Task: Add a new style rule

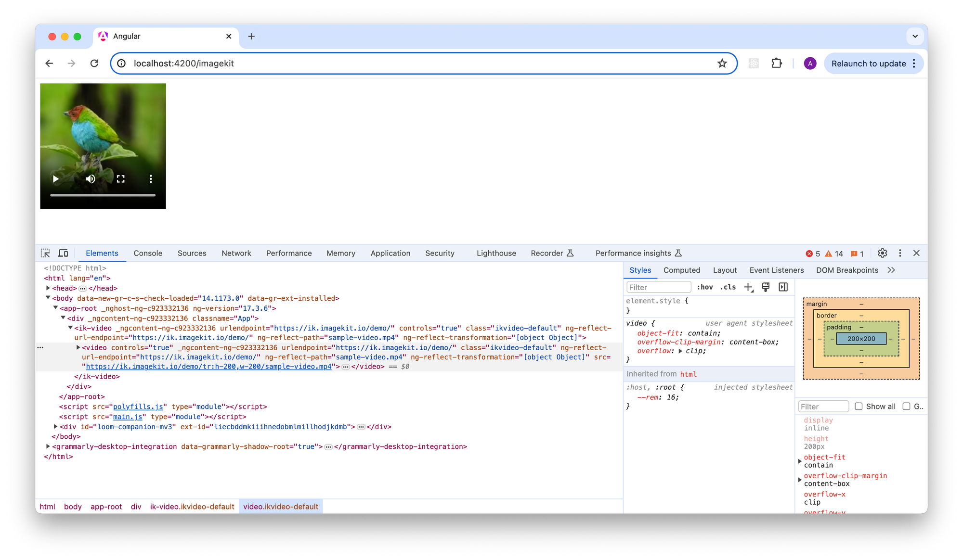Action: (748, 287)
